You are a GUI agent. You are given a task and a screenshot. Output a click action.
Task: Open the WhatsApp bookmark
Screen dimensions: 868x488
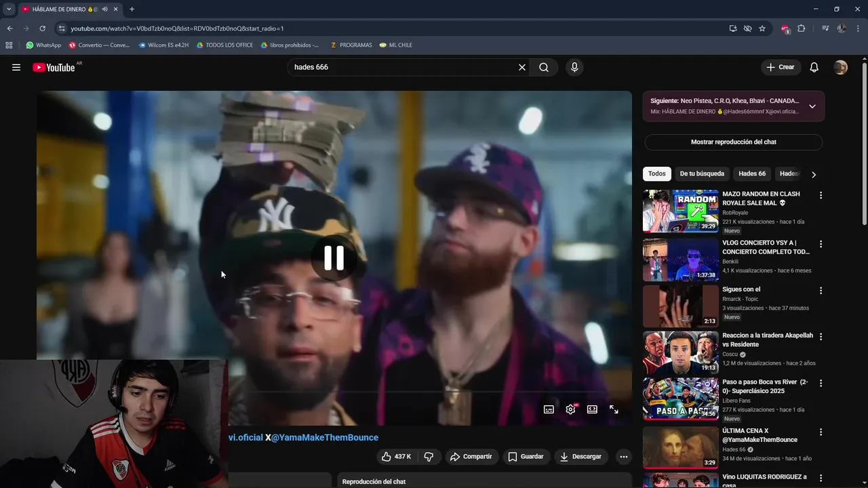click(x=43, y=45)
